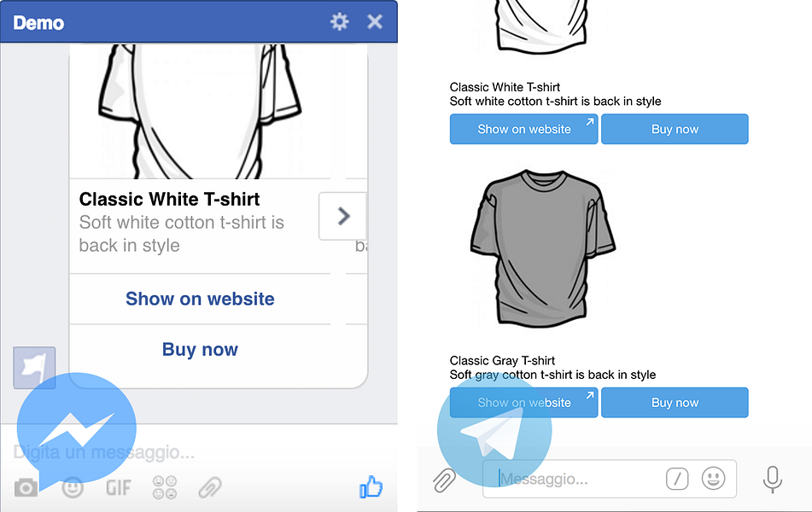Send a thumbs up like in Messenger
Image resolution: width=812 pixels, height=512 pixels.
point(371,487)
